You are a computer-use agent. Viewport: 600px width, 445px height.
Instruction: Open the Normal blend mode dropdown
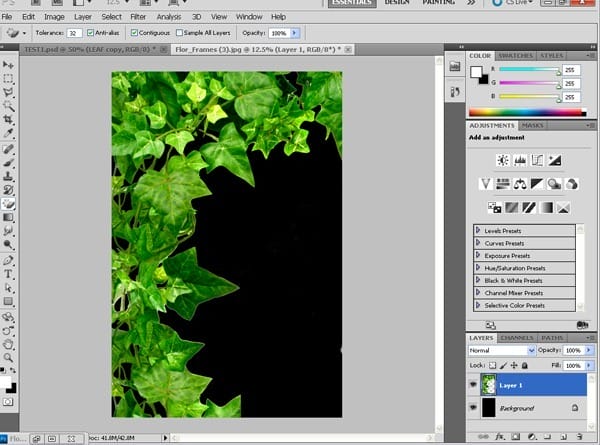tap(502, 350)
